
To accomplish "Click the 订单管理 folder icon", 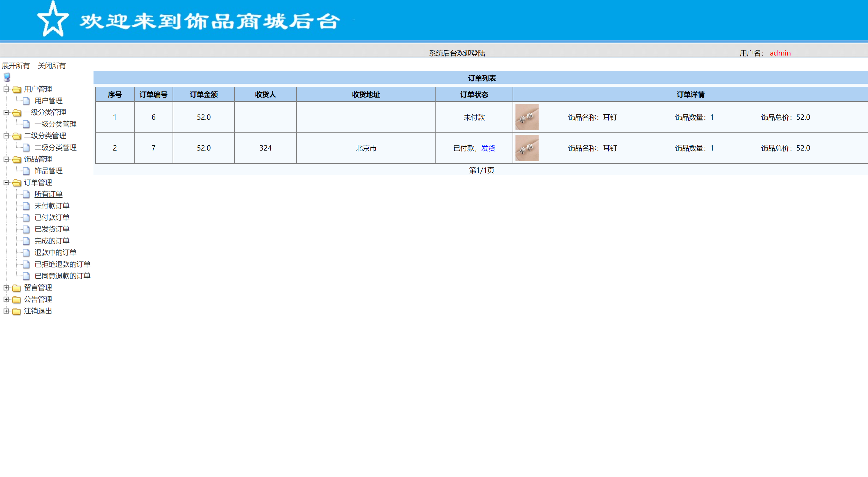I will (17, 182).
